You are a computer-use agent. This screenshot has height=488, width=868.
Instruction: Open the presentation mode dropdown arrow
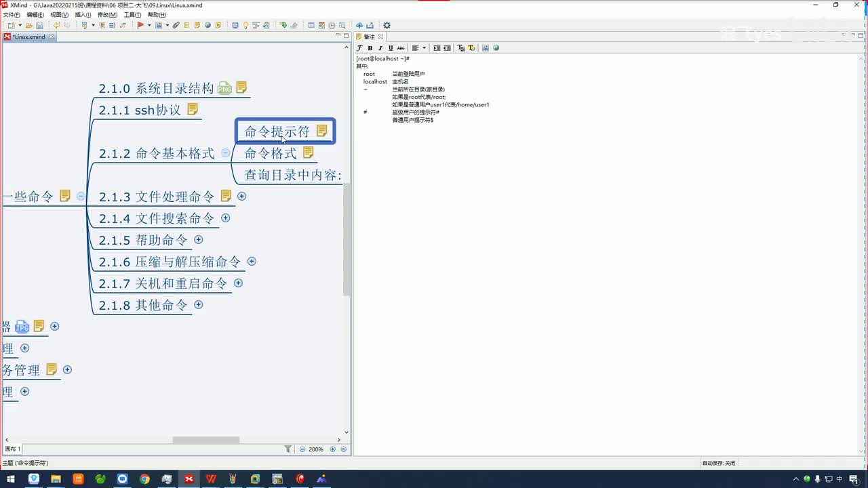point(149,26)
